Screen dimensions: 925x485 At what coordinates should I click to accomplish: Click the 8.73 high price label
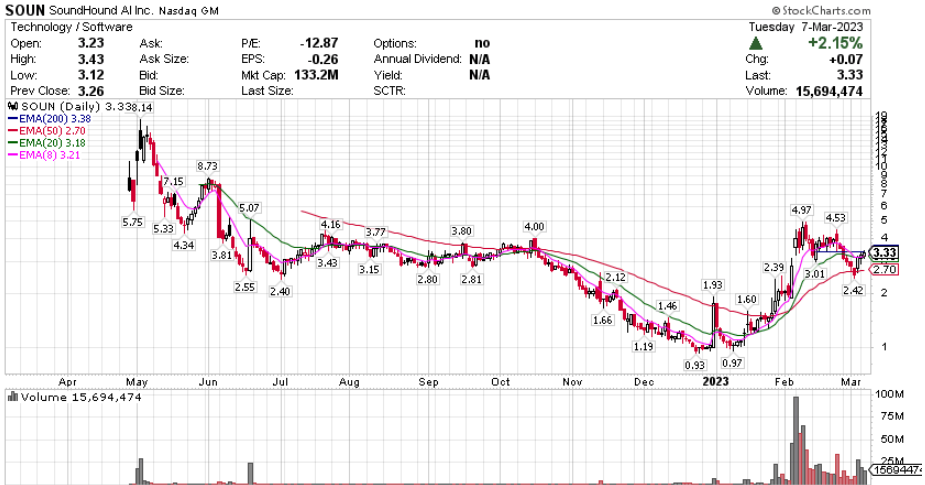click(207, 166)
